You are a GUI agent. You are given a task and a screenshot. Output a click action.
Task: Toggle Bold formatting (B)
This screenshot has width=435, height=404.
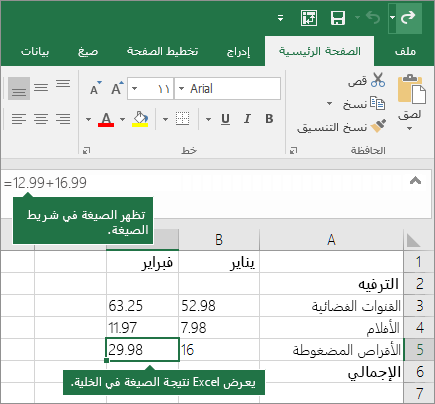(269, 119)
